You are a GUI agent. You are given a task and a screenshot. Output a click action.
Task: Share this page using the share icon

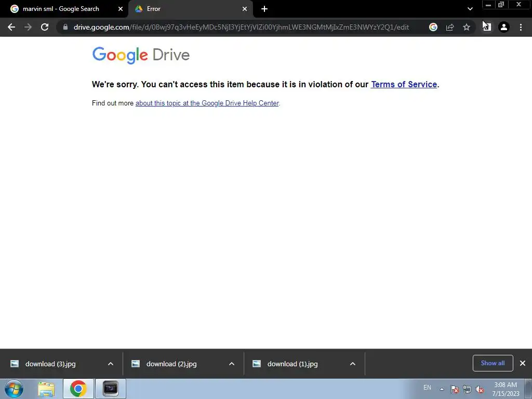(x=450, y=27)
